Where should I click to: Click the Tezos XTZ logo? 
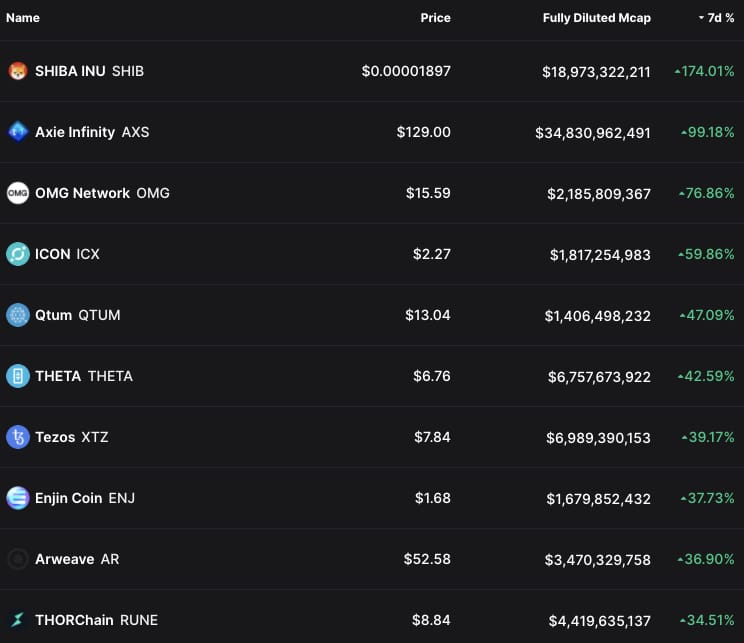pyautogui.click(x=18, y=437)
